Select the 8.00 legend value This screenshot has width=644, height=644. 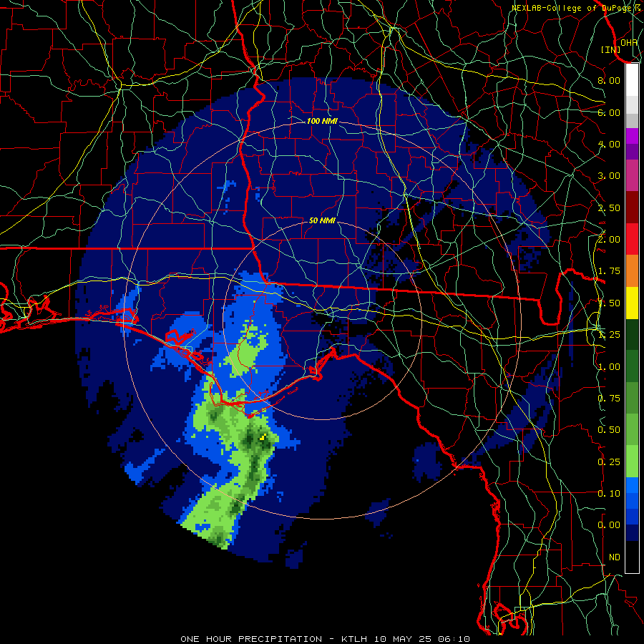click(x=609, y=80)
